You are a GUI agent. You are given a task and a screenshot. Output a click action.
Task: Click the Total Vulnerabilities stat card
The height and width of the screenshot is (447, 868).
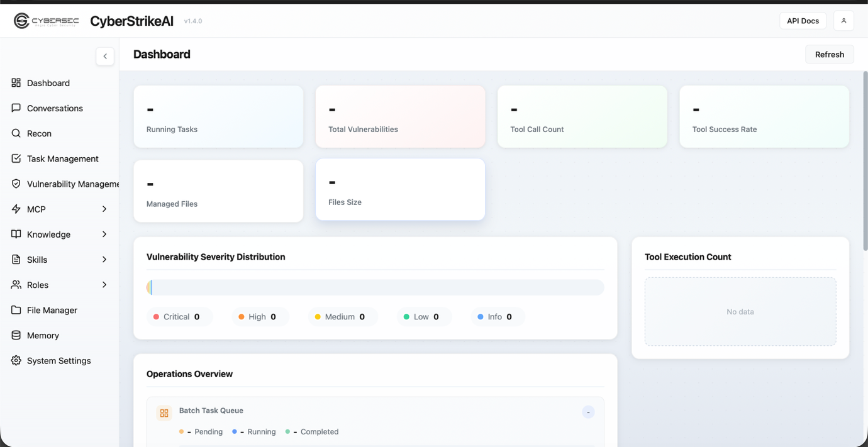pos(400,117)
